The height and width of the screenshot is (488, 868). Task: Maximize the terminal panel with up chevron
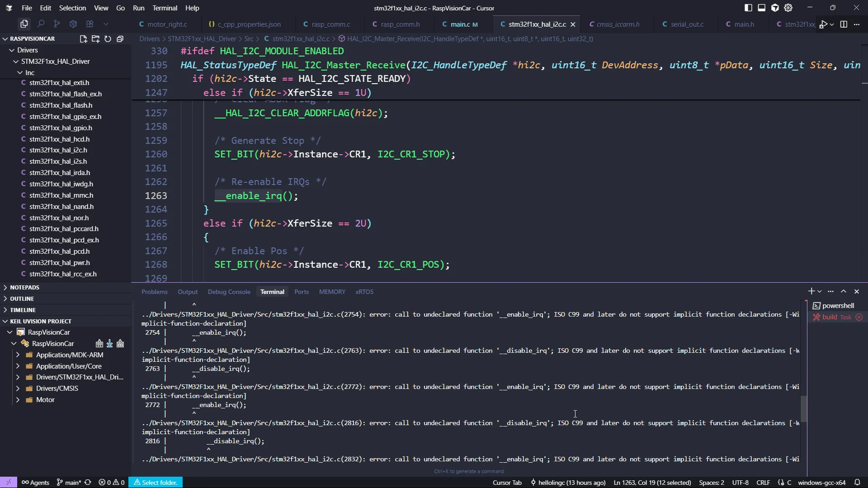click(x=844, y=292)
